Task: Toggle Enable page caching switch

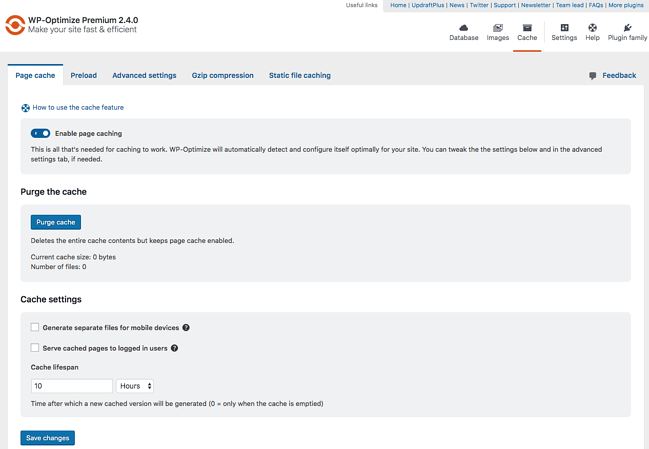Action: (40, 133)
